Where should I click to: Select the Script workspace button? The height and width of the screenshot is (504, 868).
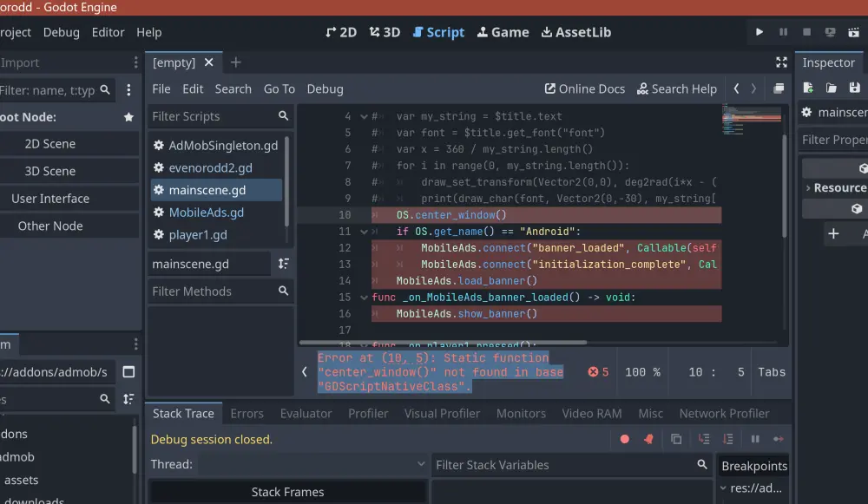coord(438,32)
